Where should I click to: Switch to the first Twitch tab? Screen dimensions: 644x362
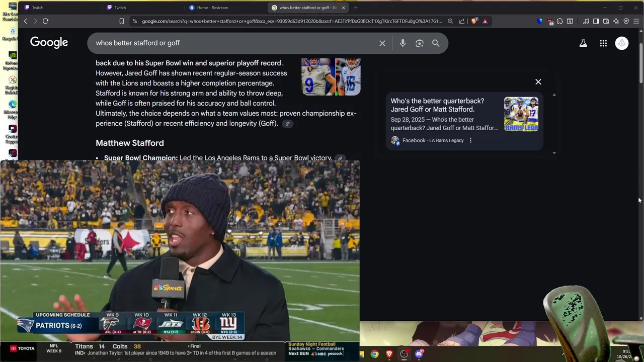pos(60,8)
